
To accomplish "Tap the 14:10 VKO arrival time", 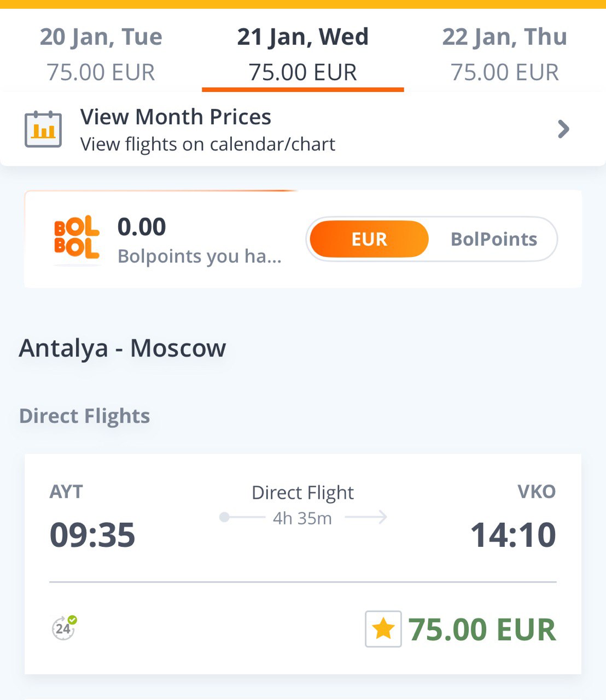I will click(513, 534).
